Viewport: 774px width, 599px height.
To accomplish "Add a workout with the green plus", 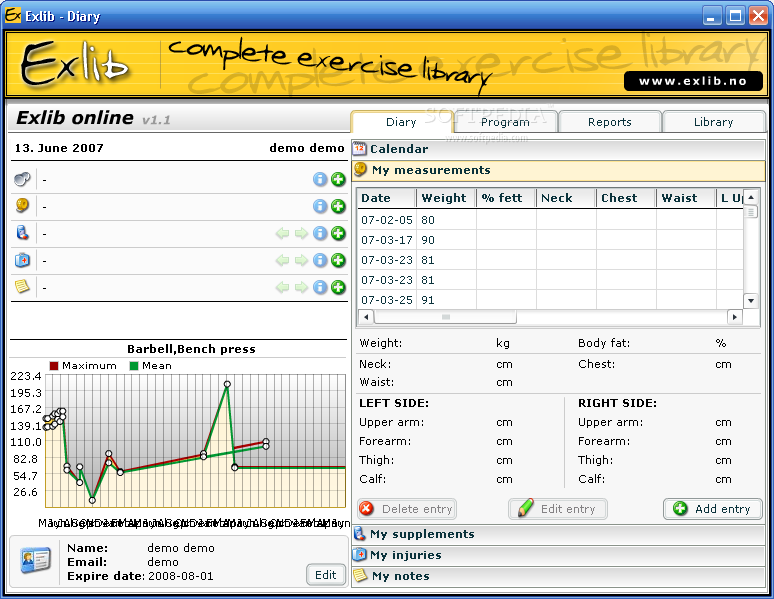I will [338, 179].
